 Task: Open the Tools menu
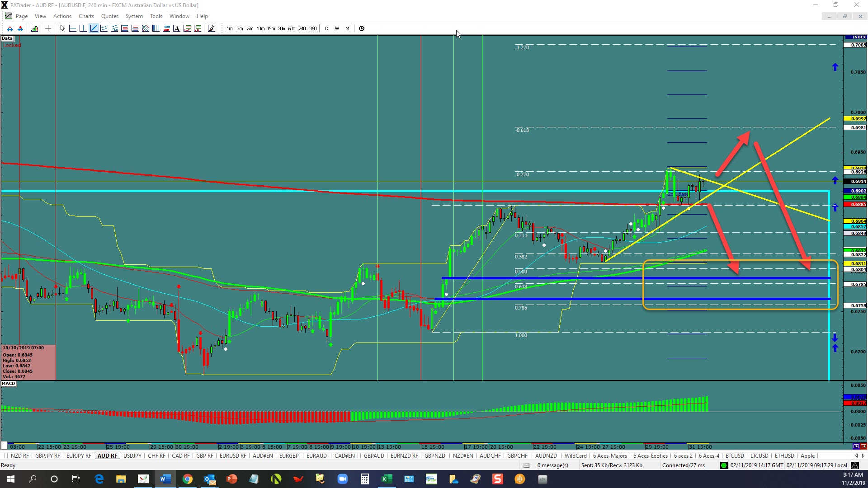pos(156,16)
